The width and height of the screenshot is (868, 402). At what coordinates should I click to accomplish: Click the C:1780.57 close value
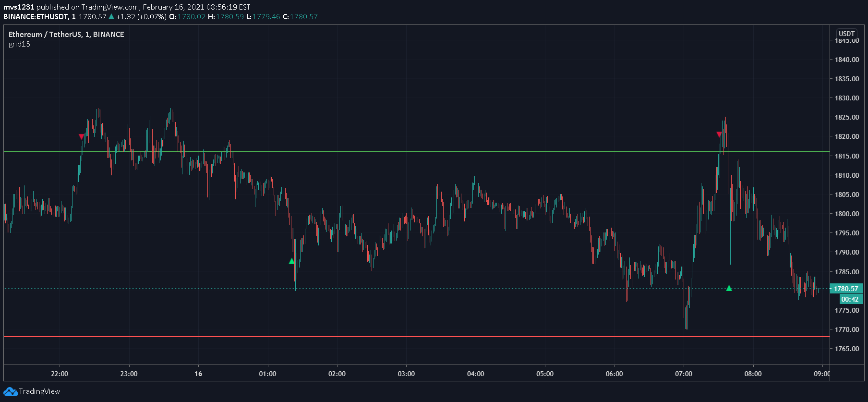tap(300, 17)
